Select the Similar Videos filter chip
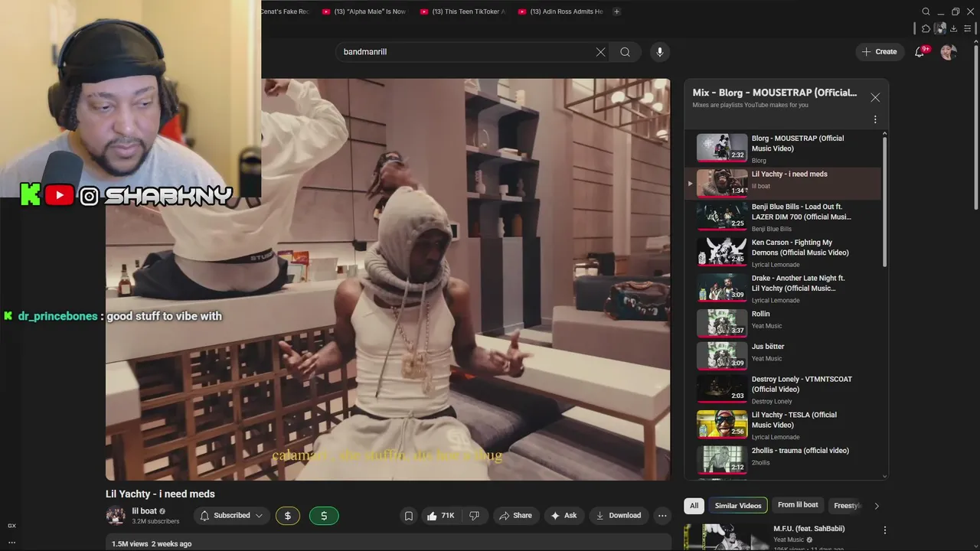Screen dimensions: 980x551 tap(738, 506)
